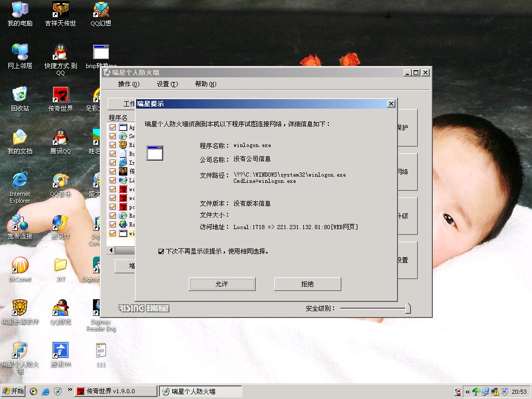Open 腾讯QQ from the desktop

[61, 138]
